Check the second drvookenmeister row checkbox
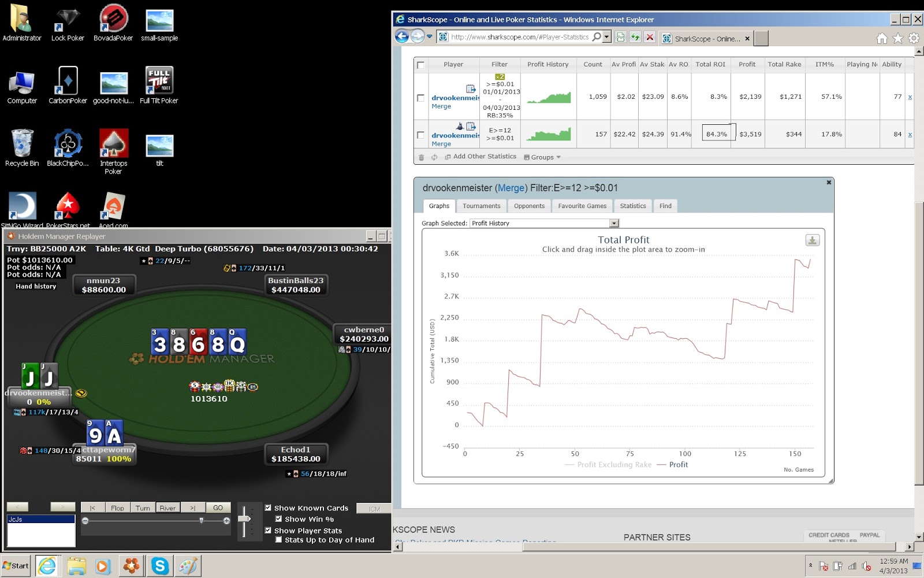The width and height of the screenshot is (924, 578). 420,135
